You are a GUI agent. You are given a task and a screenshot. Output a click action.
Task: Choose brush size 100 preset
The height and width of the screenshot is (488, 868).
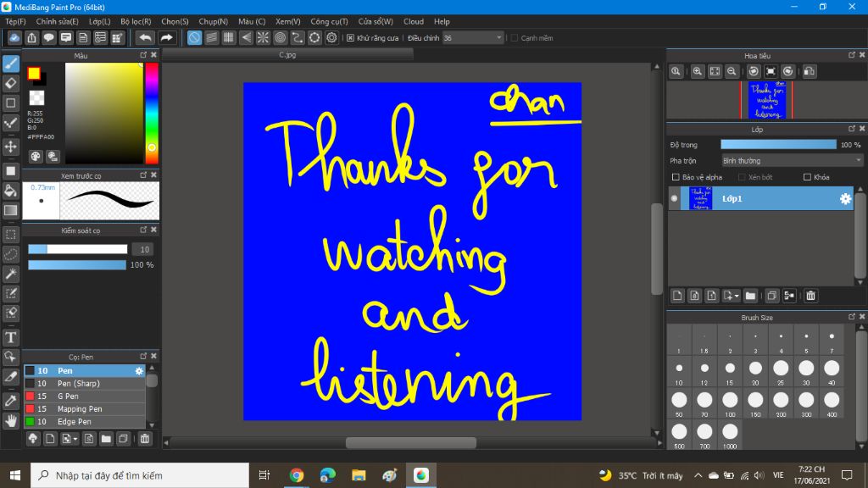tap(730, 403)
